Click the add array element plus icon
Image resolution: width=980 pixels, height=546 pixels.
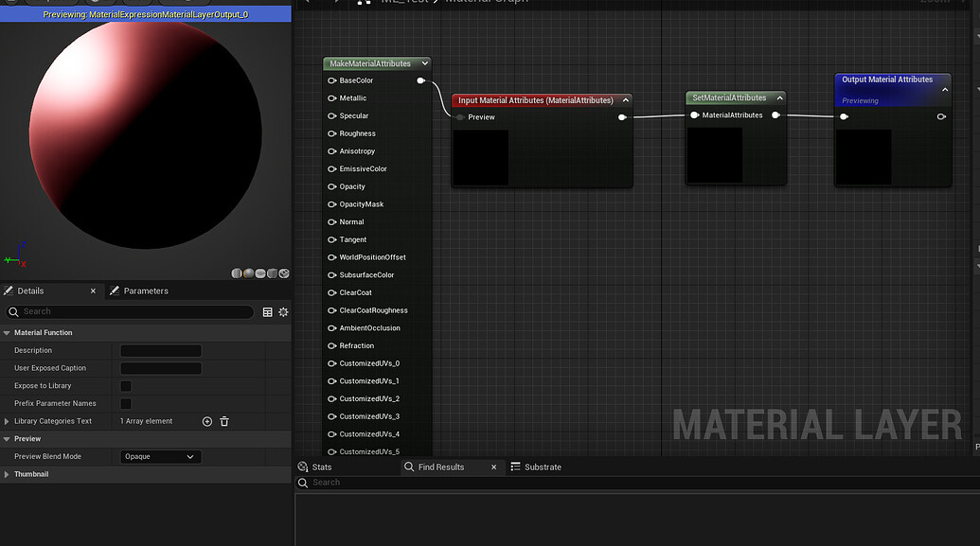tap(206, 421)
